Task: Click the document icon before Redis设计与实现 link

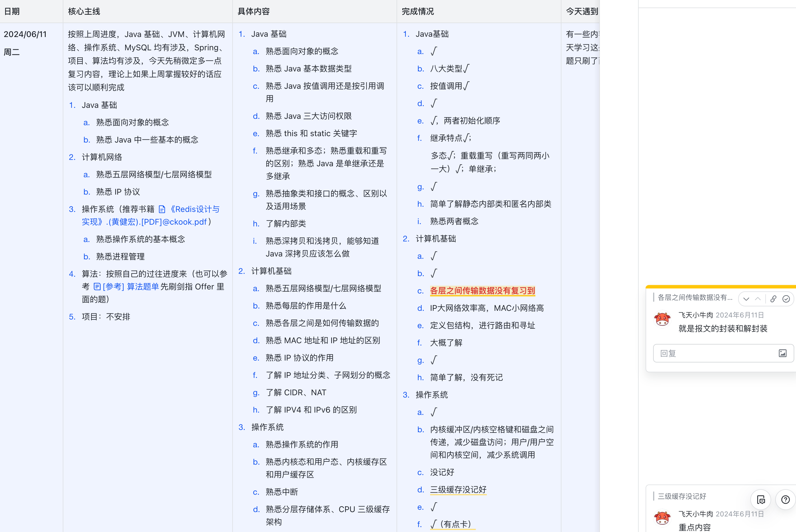Action: pos(162,209)
